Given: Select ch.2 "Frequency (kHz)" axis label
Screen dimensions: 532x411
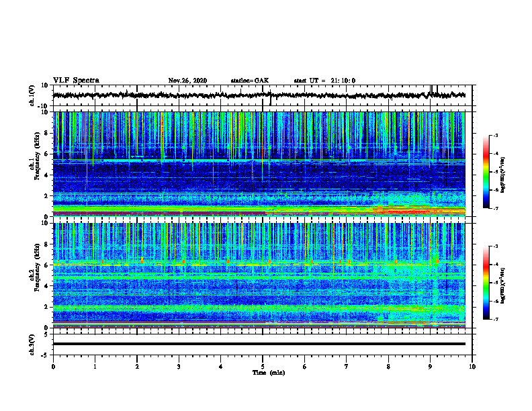Looking at the screenshot, I should pyautogui.click(x=37, y=267).
